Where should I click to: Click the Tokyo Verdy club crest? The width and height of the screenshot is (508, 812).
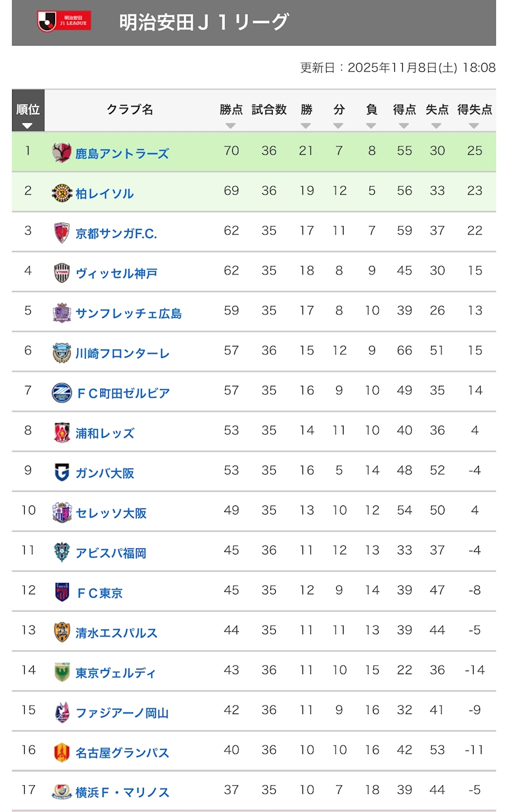(x=62, y=672)
